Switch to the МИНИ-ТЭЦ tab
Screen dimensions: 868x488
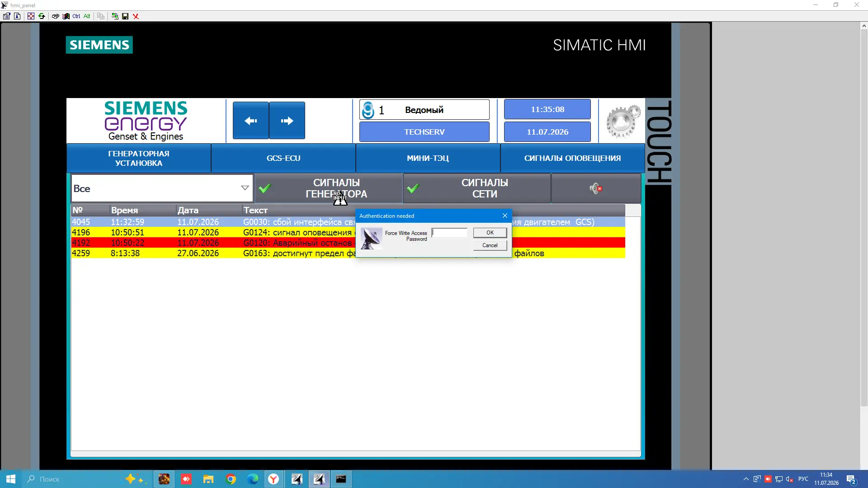[428, 158]
